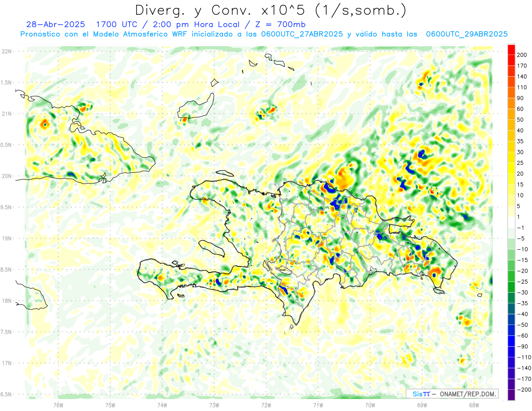Click the positive '110' color scale label
The height and width of the screenshot is (411, 532).
(x=522, y=87)
